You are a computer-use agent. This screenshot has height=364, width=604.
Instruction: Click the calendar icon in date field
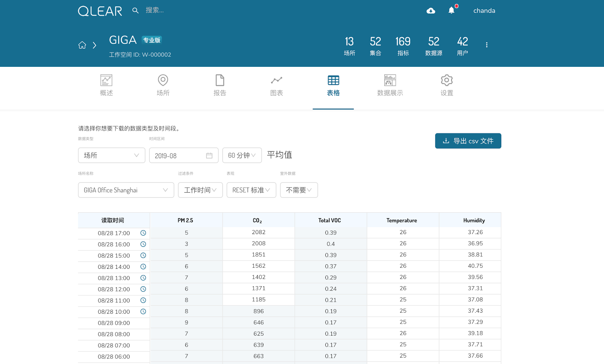click(x=209, y=156)
